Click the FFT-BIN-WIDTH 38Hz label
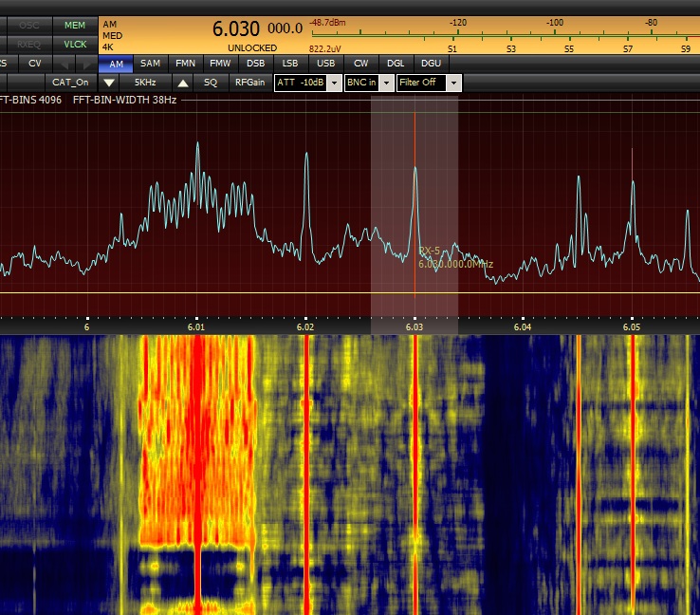The width and height of the screenshot is (700, 615). (x=124, y=100)
